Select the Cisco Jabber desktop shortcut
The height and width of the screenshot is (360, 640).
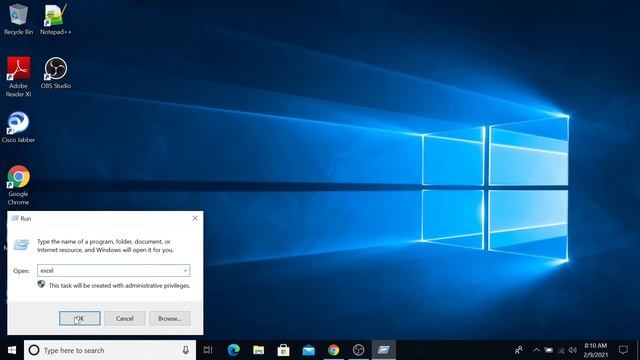point(18,127)
